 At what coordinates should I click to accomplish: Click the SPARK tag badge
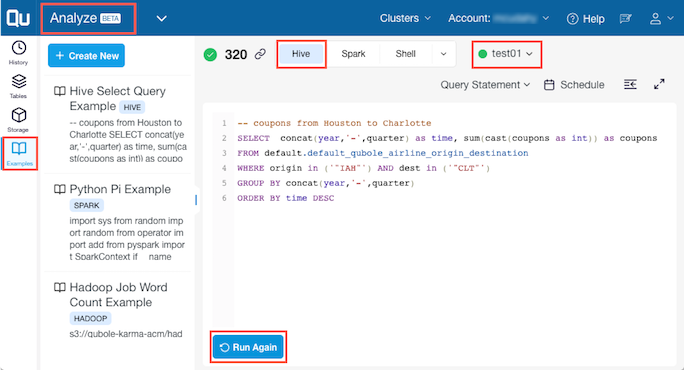[86, 206]
